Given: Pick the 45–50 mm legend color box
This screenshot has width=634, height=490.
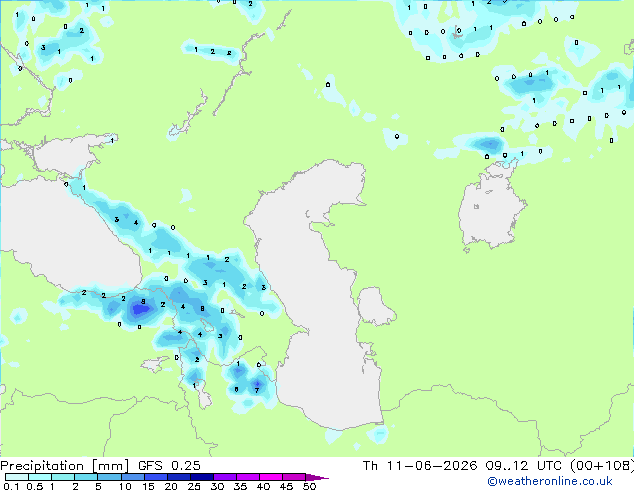Looking at the screenshot, I should (x=294, y=477).
